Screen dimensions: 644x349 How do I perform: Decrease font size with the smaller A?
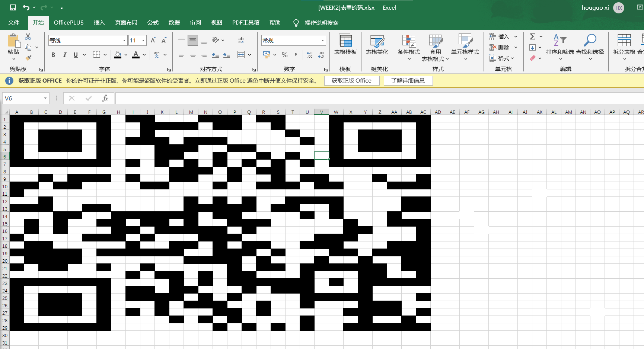click(164, 40)
